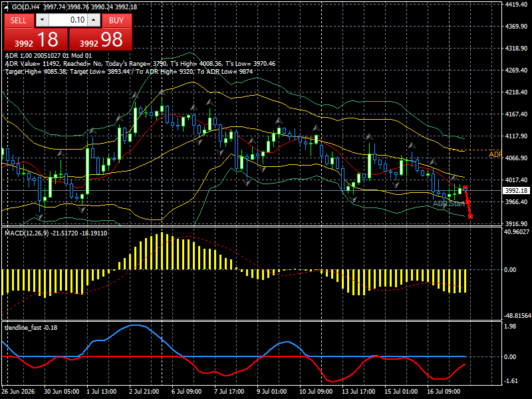This screenshot has width=532, height=399.
Task: Click the 2 Jul 21:00 time axis label
Action: pyautogui.click(x=144, y=392)
